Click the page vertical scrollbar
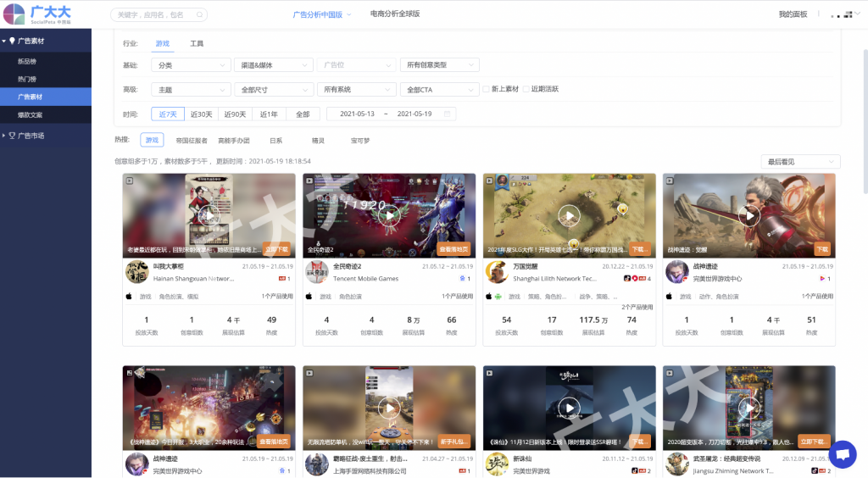The height and width of the screenshot is (478, 868). 865,122
